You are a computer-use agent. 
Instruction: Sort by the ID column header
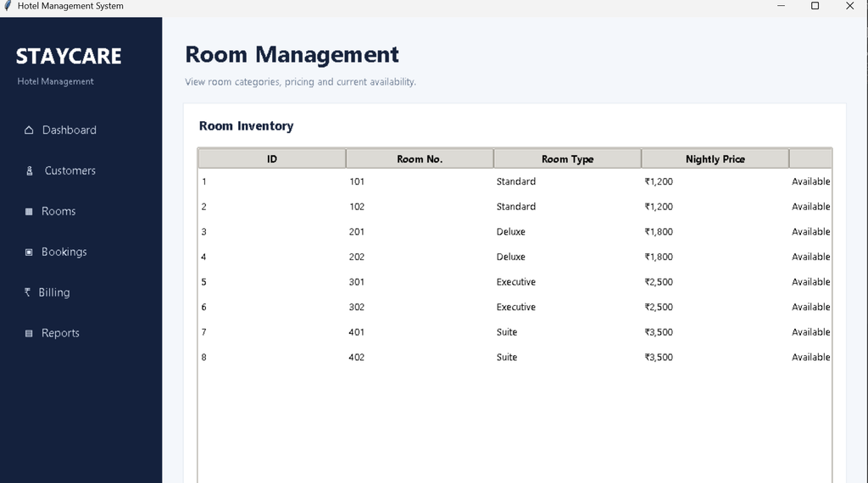coord(272,158)
